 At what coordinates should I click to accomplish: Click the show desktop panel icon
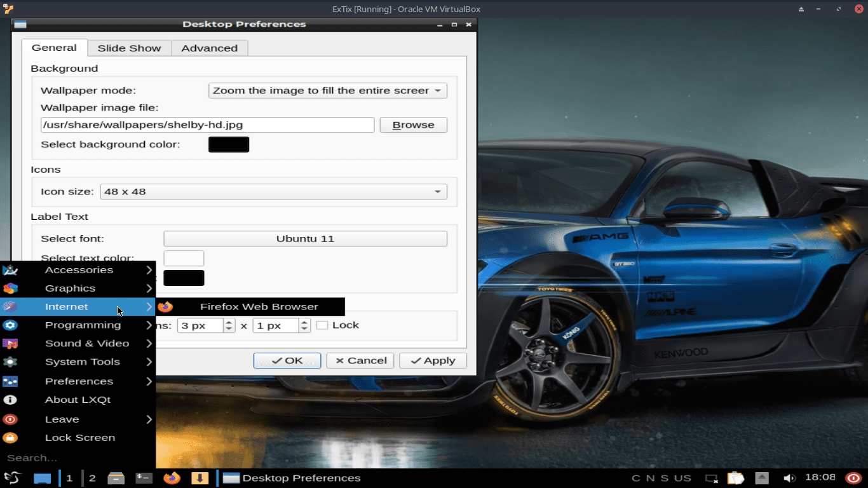pos(42,478)
